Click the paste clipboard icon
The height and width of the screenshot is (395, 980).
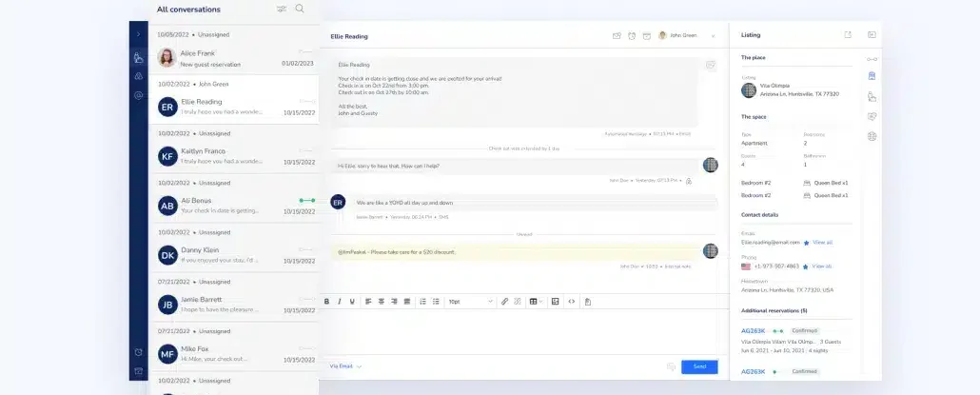[x=588, y=302]
